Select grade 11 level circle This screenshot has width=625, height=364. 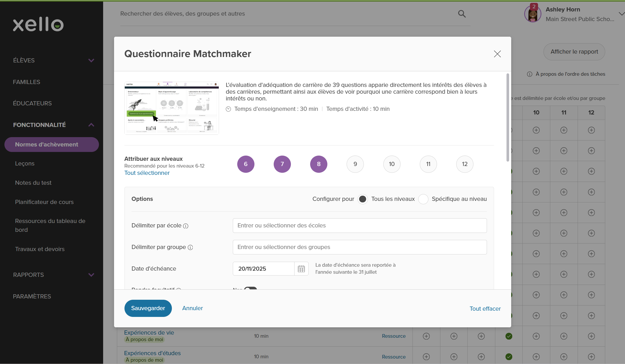428,164
